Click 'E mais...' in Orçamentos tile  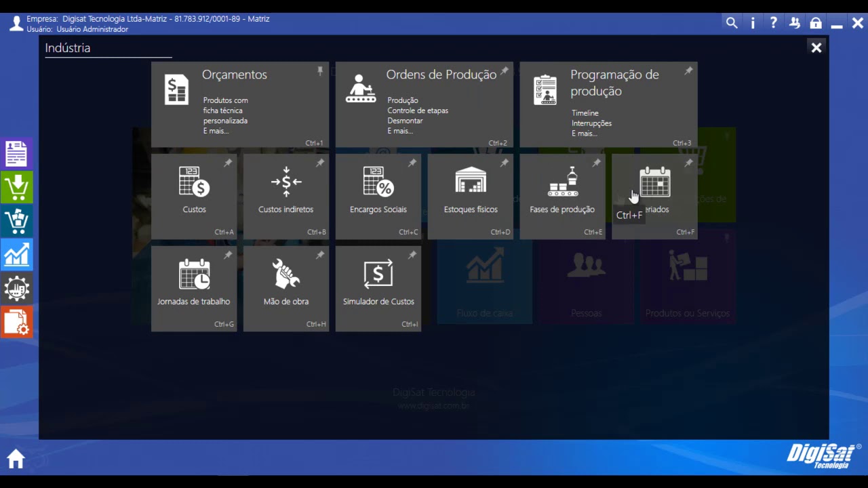pyautogui.click(x=216, y=131)
